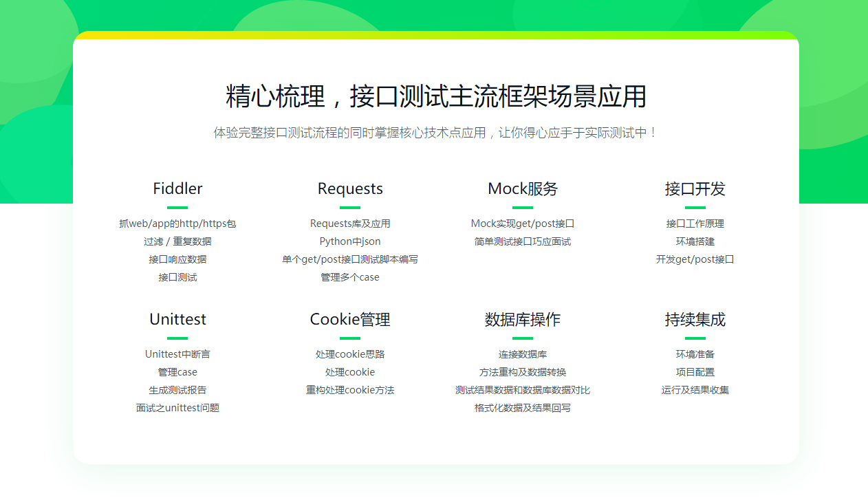
Task: Click 单个get/post接口测试脚本编写 item
Action: pyautogui.click(x=350, y=259)
